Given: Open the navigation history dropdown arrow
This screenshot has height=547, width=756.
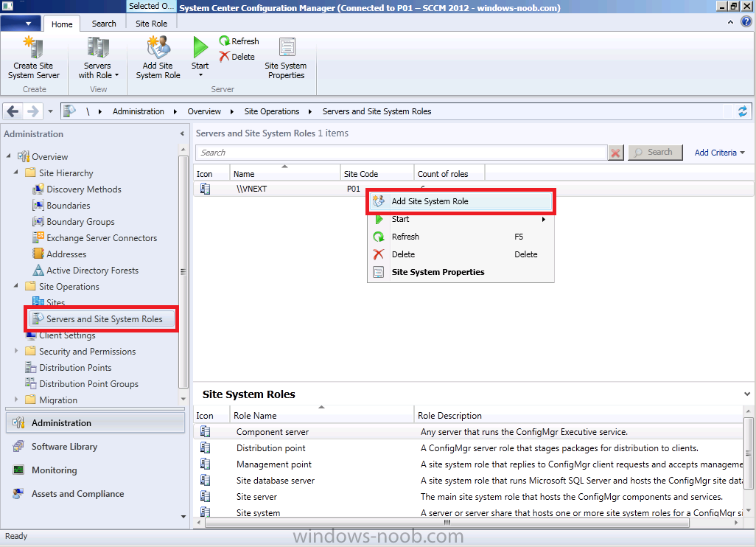Looking at the screenshot, I should click(51, 111).
